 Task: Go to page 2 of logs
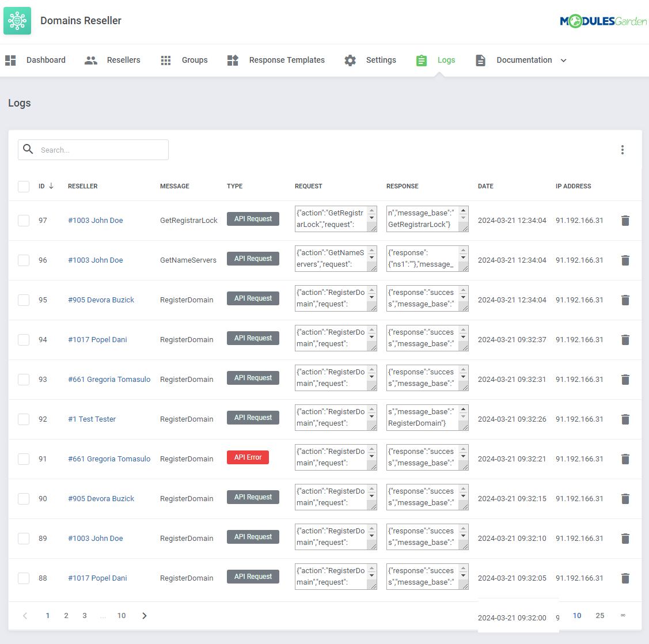pos(66,616)
